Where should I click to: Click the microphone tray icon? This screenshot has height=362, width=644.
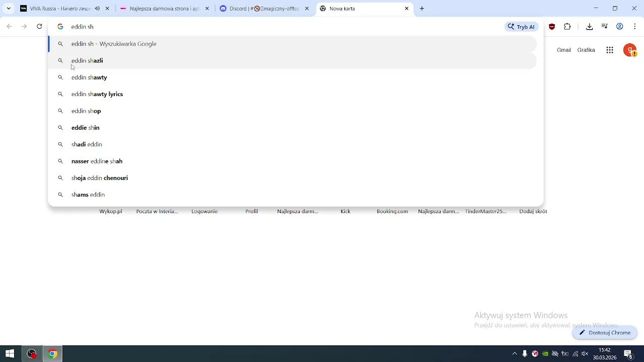click(525, 354)
